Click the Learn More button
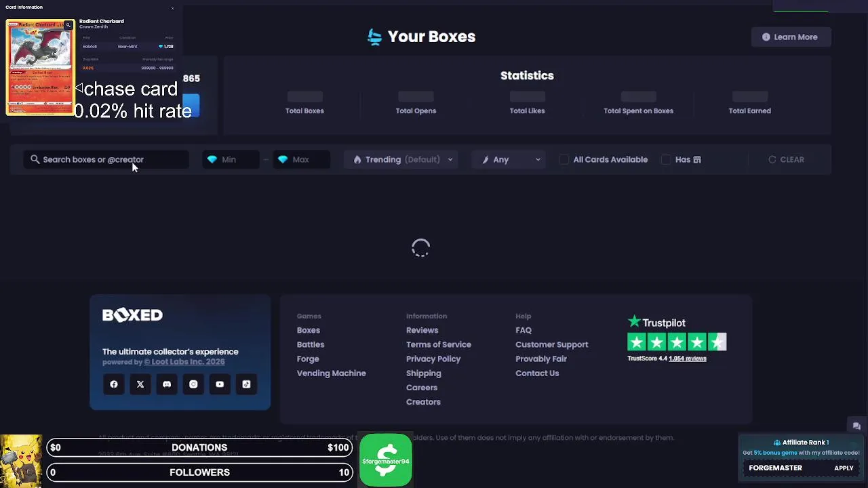This screenshot has height=488, width=868. tap(790, 37)
